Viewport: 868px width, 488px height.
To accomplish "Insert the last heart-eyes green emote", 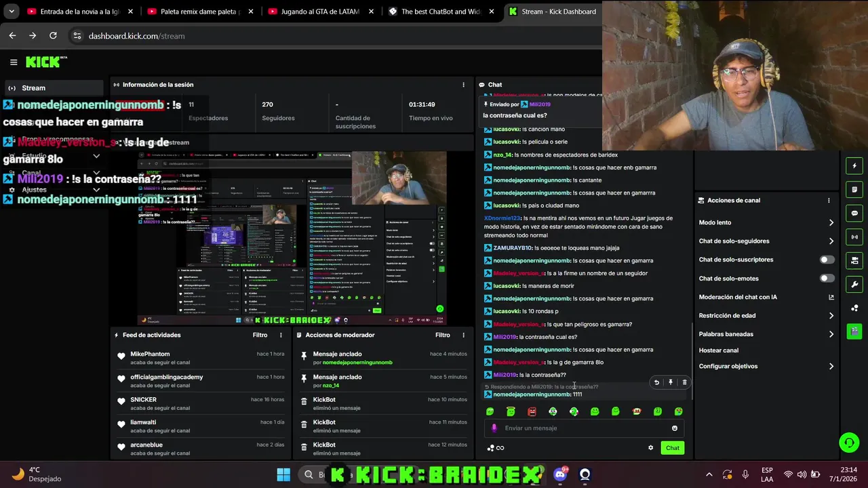I will point(678,411).
